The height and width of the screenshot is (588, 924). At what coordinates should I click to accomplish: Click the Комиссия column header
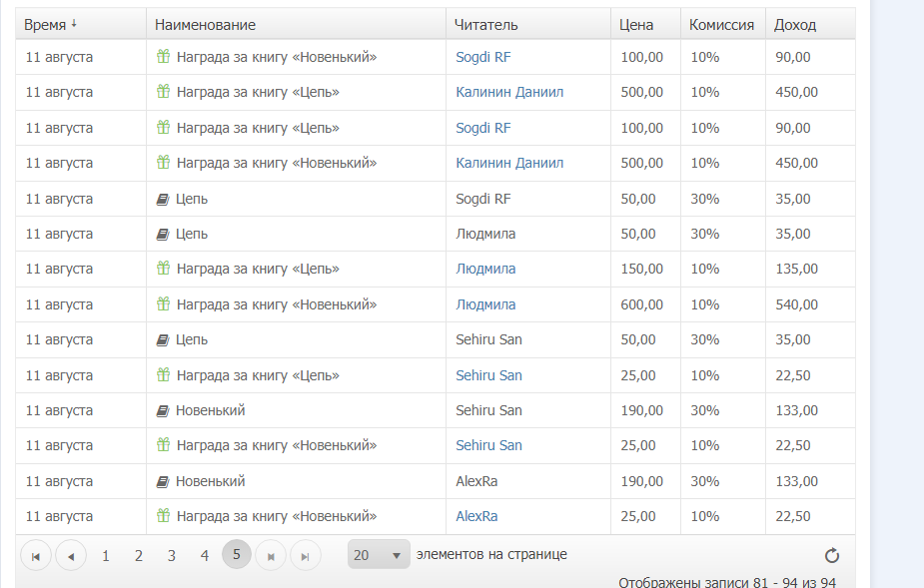721,24
